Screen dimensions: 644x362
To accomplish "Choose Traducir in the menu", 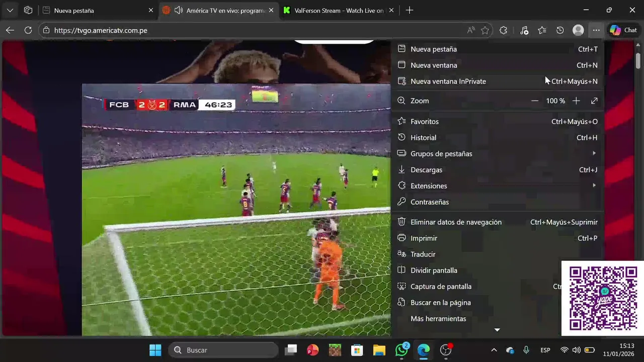I will pos(498,254).
